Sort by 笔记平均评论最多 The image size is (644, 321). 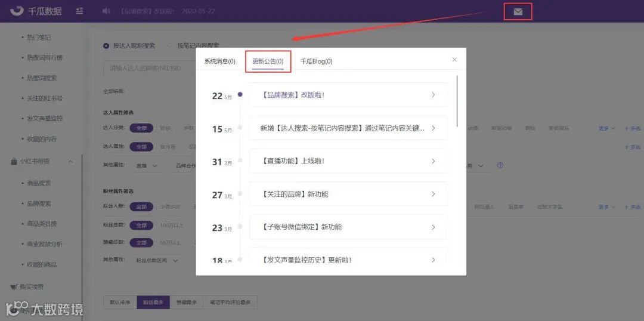pos(230,302)
